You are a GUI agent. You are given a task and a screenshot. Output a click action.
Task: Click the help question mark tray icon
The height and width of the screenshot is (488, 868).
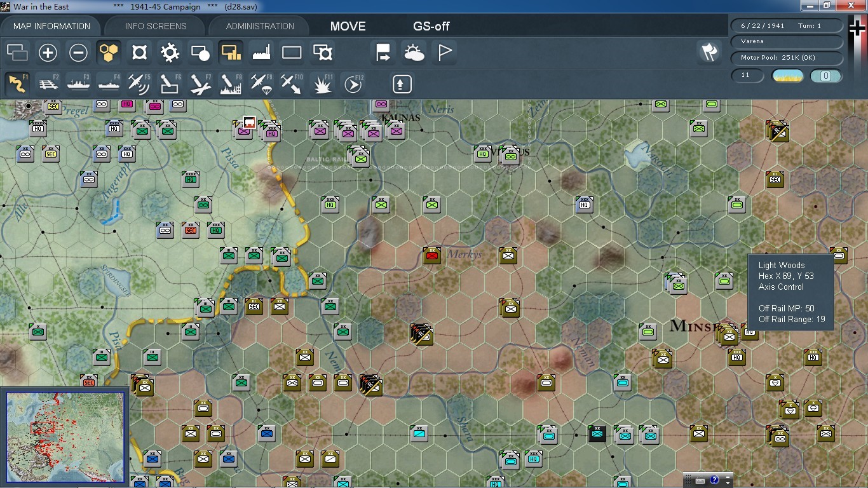tap(714, 480)
